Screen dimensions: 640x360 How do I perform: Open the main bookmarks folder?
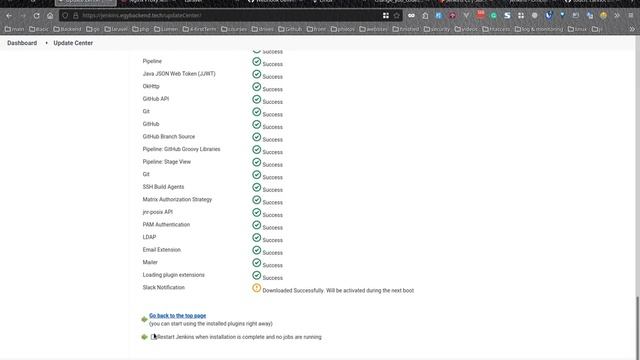[14, 29]
